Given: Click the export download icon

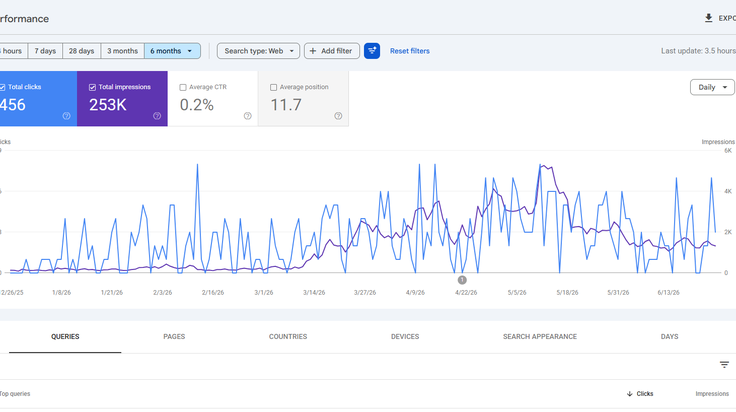Looking at the screenshot, I should pyautogui.click(x=708, y=18).
